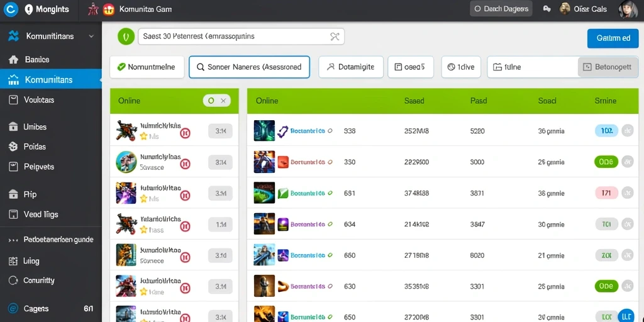Screen dimensions: 644x322
Task: Select the Komunitans sidebar menu item
Action: tap(51, 79)
